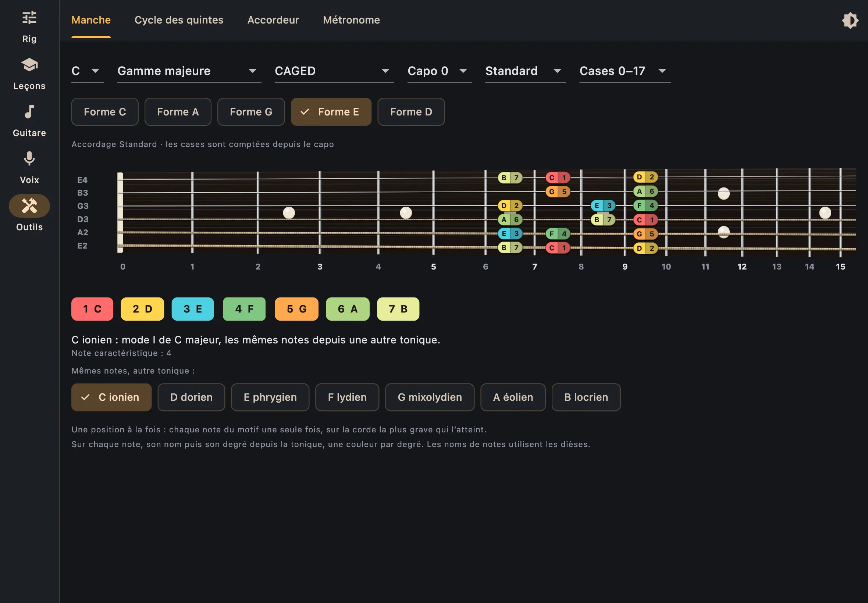Open the Capo 0 dropdown
868x603 pixels.
coord(440,71)
